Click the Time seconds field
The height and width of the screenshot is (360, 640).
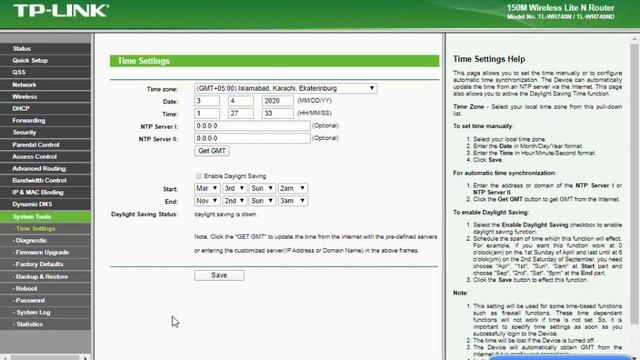277,113
